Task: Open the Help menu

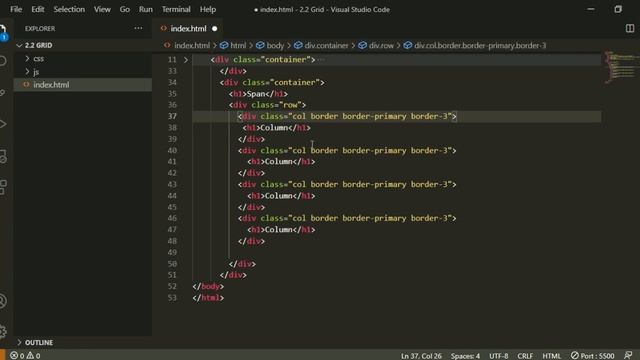Action: point(208,9)
